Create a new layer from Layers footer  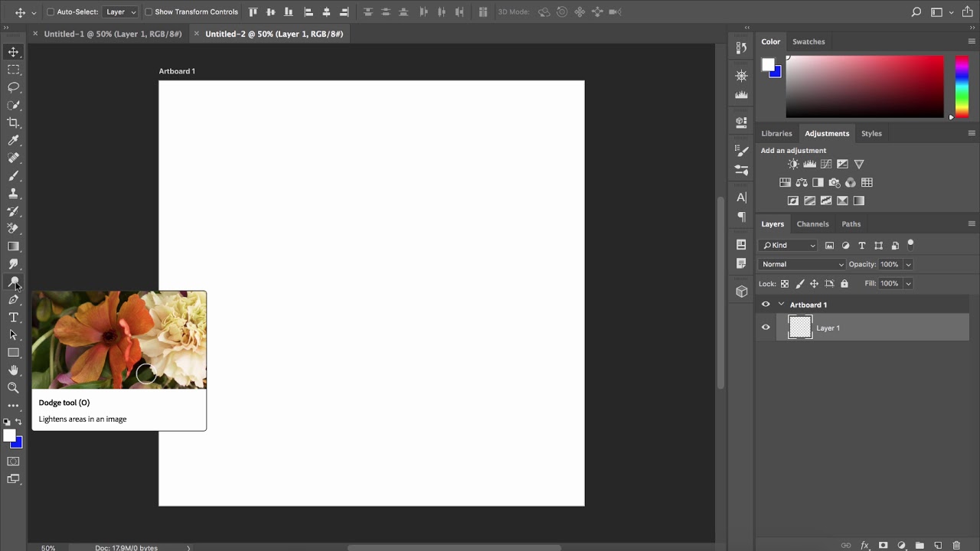pos(938,546)
